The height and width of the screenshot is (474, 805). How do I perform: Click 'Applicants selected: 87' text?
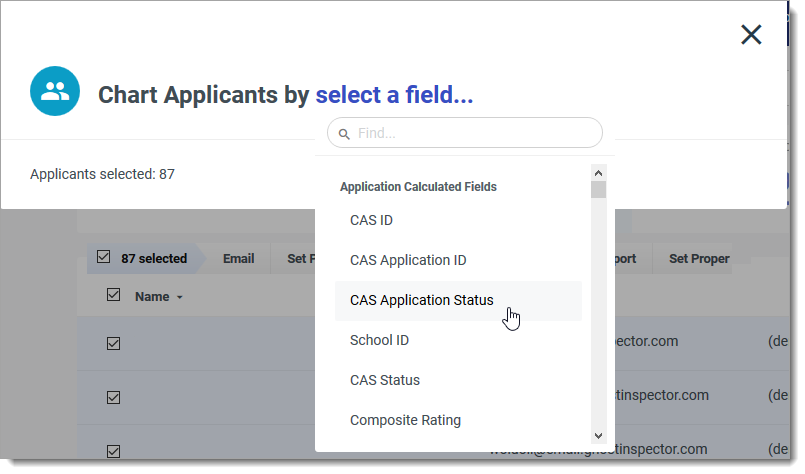pos(102,174)
